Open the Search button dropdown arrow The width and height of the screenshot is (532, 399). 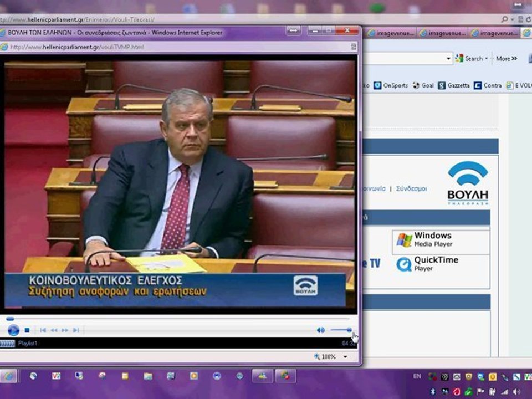[487, 58]
